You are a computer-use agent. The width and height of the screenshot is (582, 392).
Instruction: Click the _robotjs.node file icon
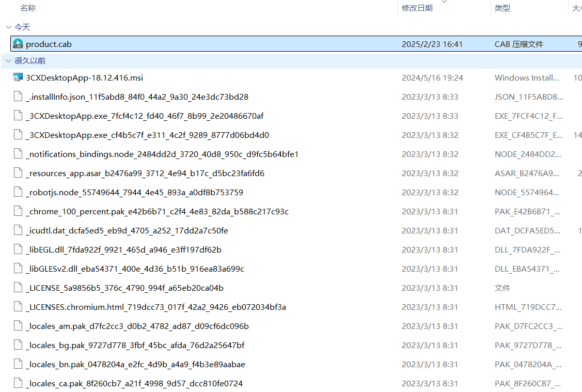18,192
